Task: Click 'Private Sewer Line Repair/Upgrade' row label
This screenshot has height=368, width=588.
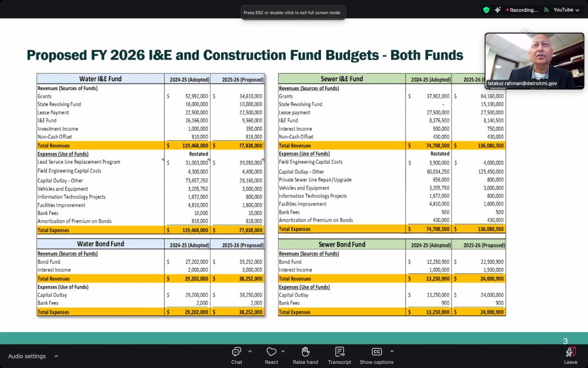Action: 315,180
